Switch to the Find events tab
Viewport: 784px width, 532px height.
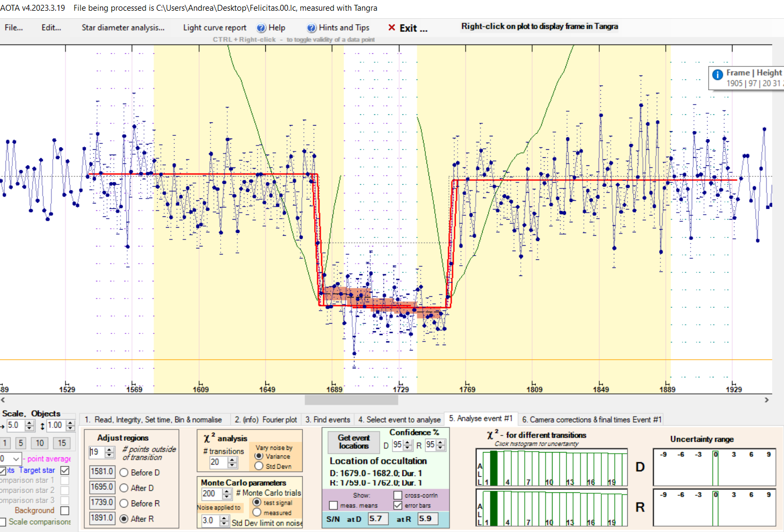click(328, 420)
